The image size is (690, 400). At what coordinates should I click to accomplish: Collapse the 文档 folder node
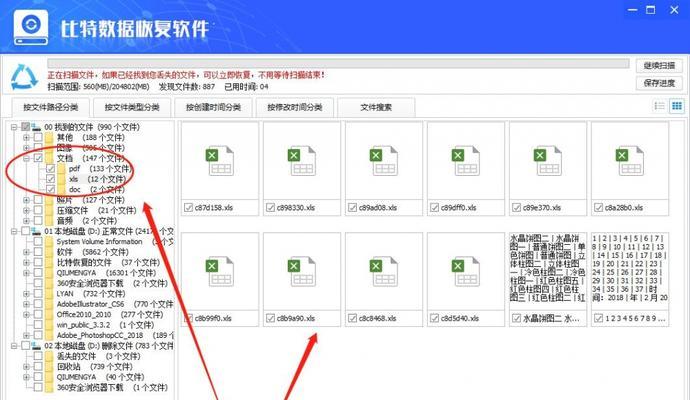point(26,158)
